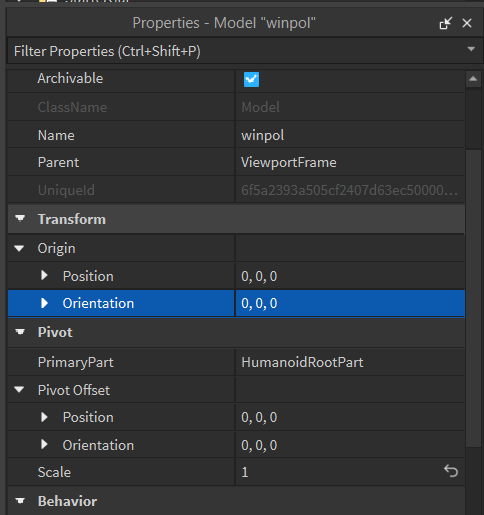Image resolution: width=484 pixels, height=515 pixels.
Task: Edit the Origin Position value field
Action: click(350, 276)
